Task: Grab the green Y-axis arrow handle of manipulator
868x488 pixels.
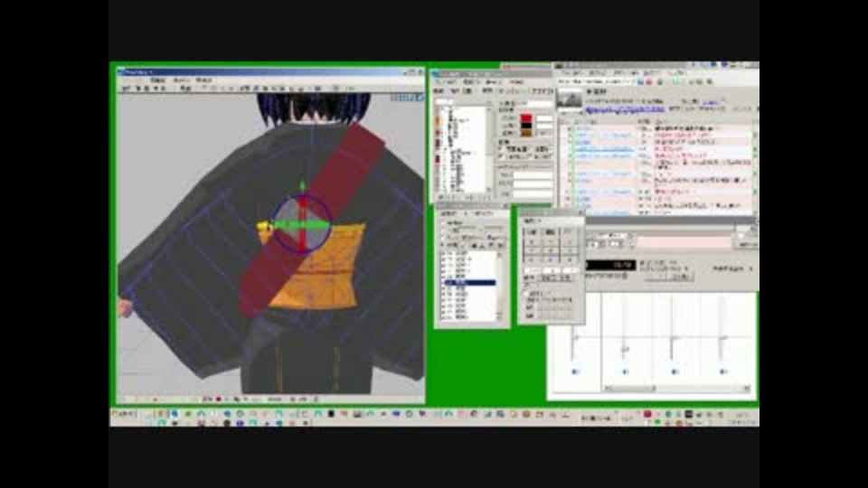Action: pos(302,186)
